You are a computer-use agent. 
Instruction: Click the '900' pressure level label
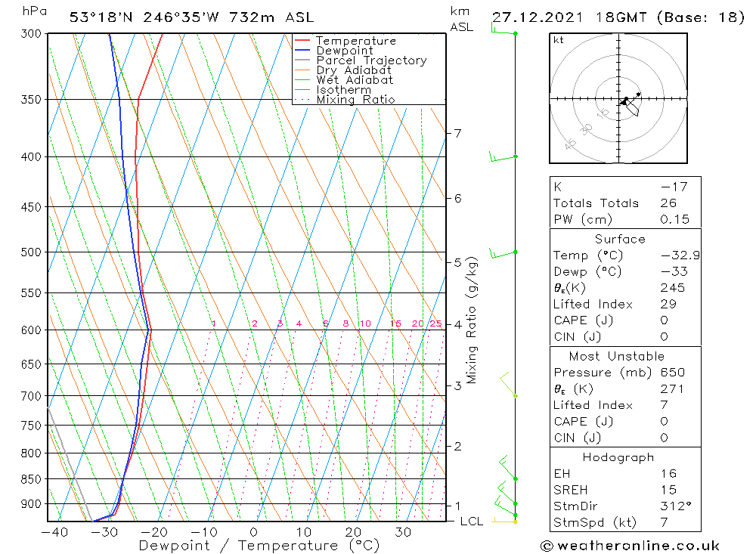click(31, 504)
